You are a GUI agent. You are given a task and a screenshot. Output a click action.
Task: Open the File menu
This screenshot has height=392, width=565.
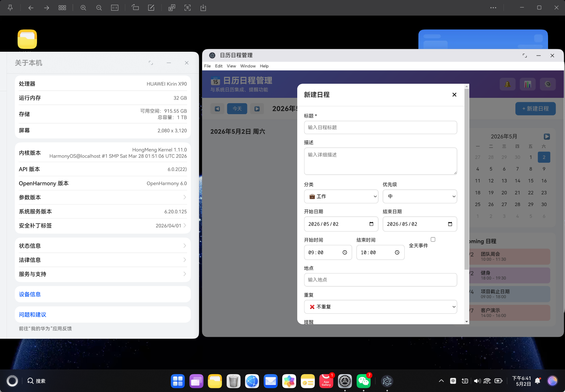(207, 66)
